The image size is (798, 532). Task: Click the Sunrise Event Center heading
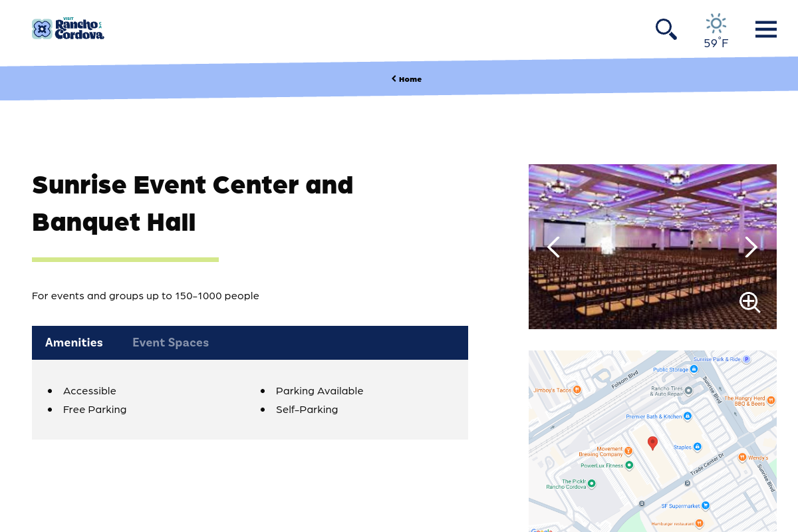[x=193, y=203]
